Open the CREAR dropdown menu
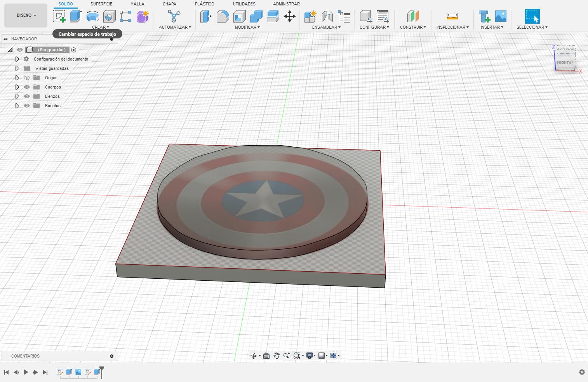This screenshot has width=588, height=382. click(101, 27)
